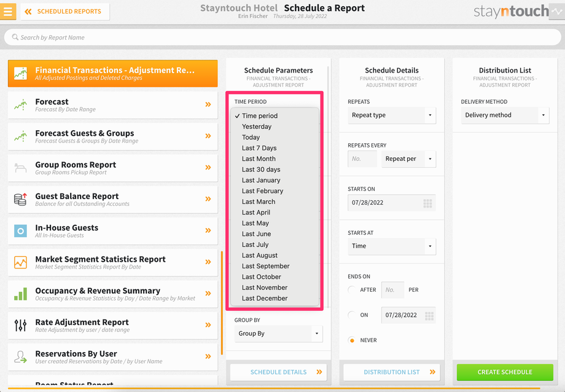Select Today from time period list
The height and width of the screenshot is (392, 565).
point(275,138)
